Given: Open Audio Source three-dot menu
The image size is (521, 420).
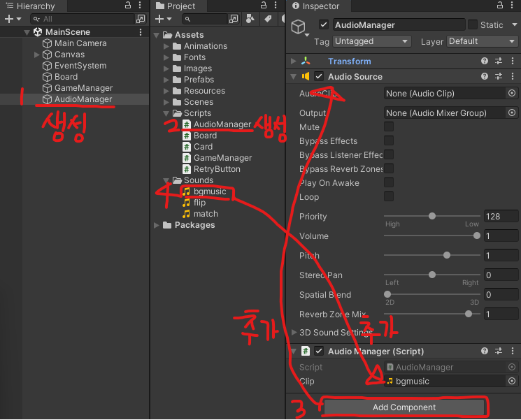Looking at the screenshot, I should tap(513, 76).
